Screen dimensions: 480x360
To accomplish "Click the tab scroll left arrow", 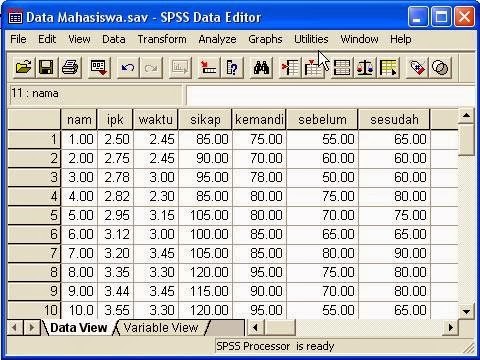I will tap(15, 327).
